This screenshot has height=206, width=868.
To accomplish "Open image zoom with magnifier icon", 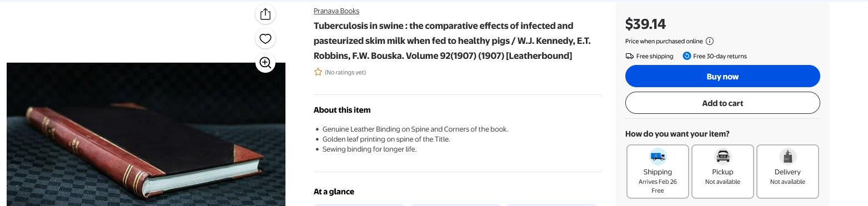I will click(265, 63).
